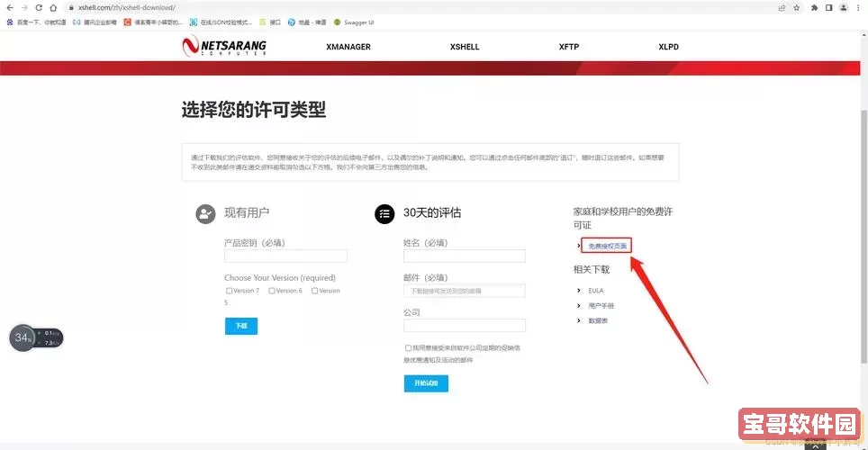The image size is (868, 450).
Task: Open the extensions puzzle icon
Action: pos(814,8)
